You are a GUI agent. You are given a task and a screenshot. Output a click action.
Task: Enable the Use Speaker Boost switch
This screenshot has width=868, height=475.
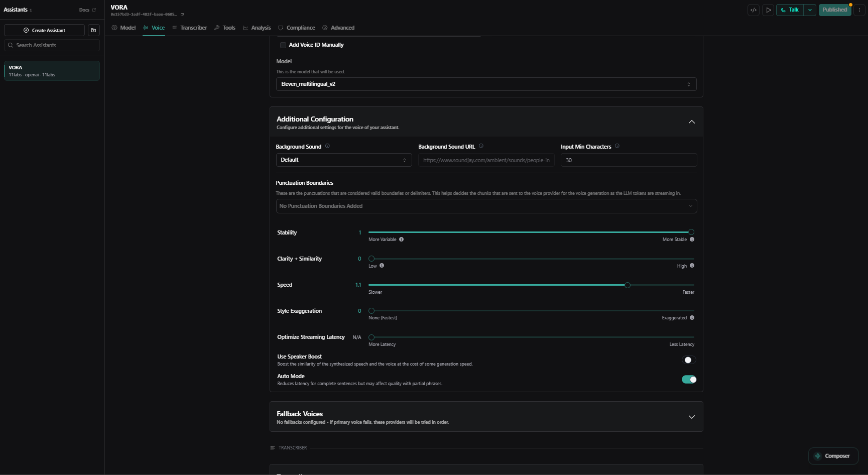[689, 360]
